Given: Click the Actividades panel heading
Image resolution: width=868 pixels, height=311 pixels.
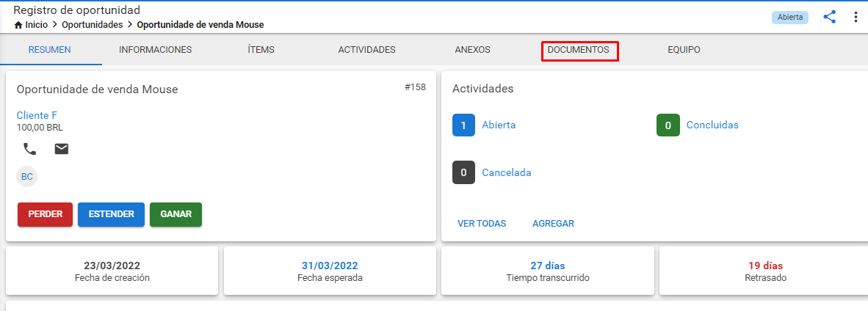Looking at the screenshot, I should 482,89.
